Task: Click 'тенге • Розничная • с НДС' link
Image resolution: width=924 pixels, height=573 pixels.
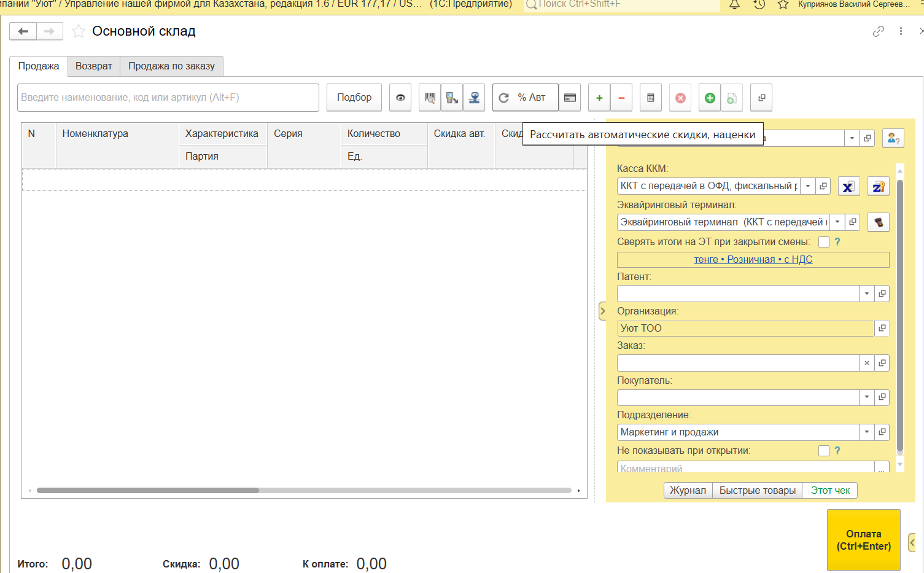Action: (x=753, y=260)
